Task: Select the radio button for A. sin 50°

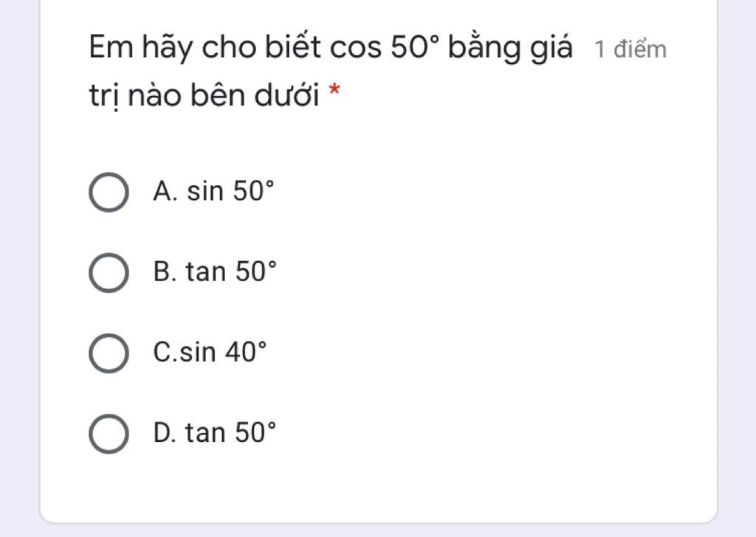Action: [x=108, y=193]
